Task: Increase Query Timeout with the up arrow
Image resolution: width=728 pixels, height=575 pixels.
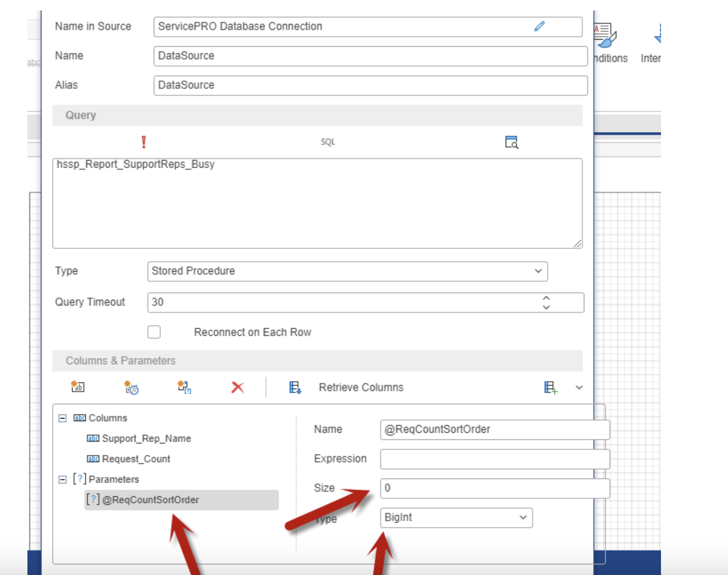Action: point(546,298)
